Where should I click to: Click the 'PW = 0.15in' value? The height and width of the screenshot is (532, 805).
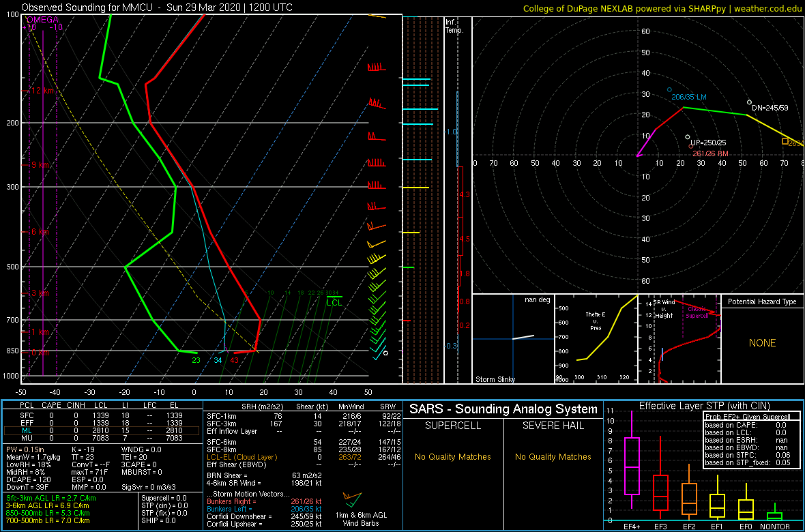coord(27,450)
